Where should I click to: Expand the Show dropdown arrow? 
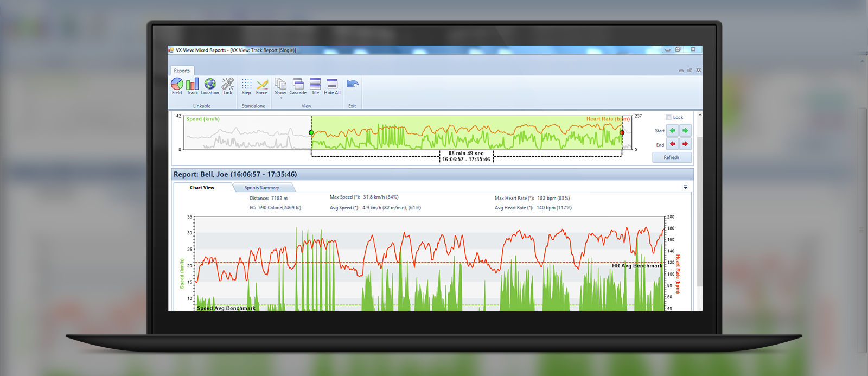(x=281, y=98)
